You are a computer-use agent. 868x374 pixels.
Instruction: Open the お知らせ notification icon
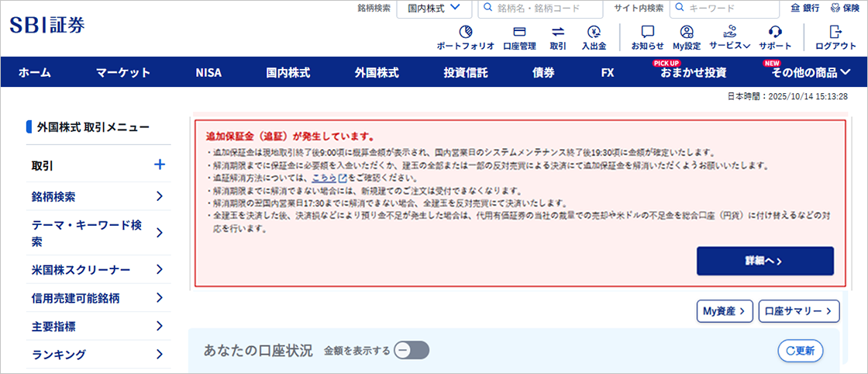tap(647, 32)
